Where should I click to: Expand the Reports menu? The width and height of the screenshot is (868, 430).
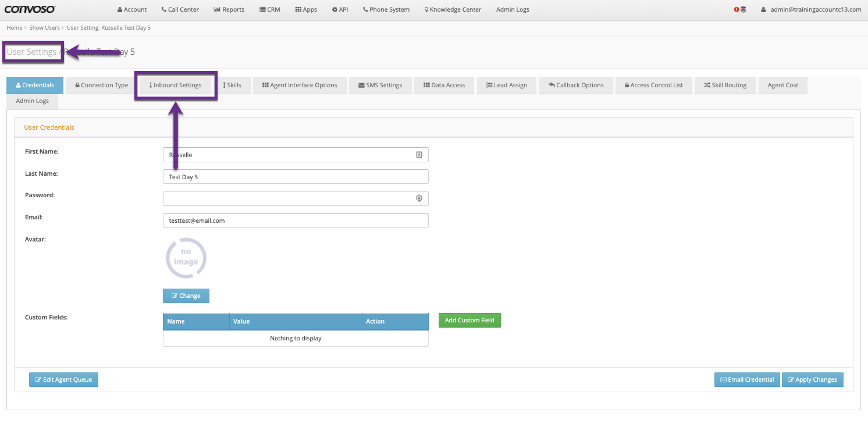(229, 10)
